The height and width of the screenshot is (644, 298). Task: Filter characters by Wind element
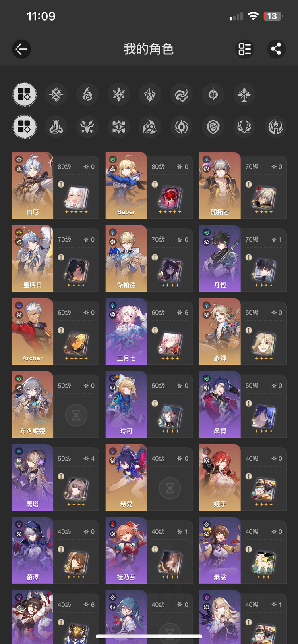(181, 95)
